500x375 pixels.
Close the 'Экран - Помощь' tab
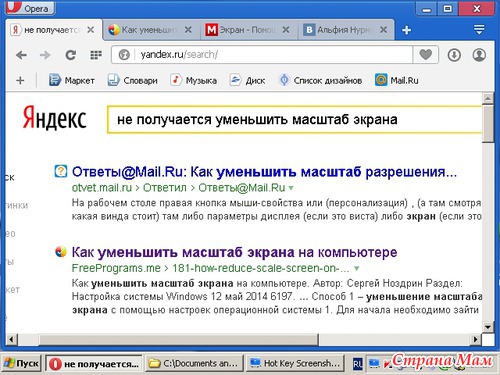[286, 30]
